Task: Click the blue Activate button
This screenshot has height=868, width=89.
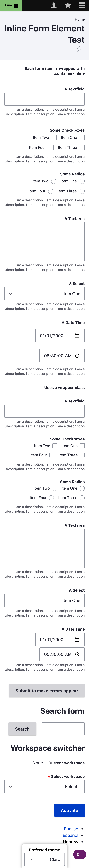Action: click(x=69, y=810)
